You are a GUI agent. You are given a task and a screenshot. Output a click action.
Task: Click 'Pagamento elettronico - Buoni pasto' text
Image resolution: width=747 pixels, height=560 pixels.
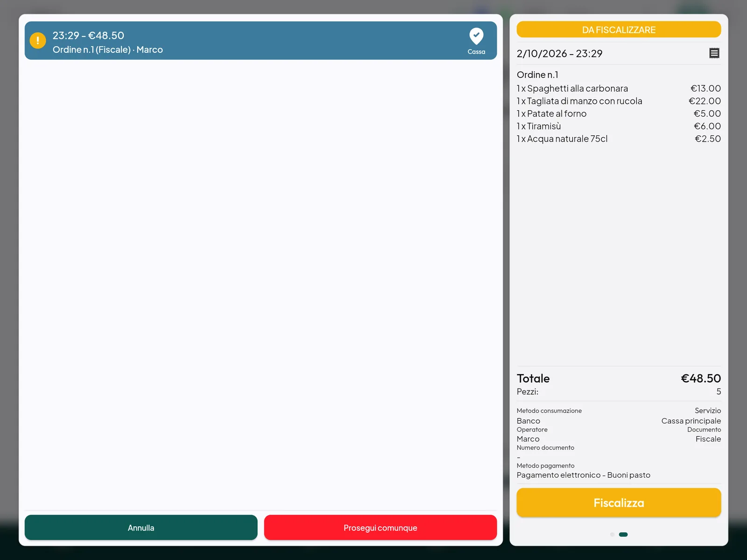pyautogui.click(x=584, y=475)
